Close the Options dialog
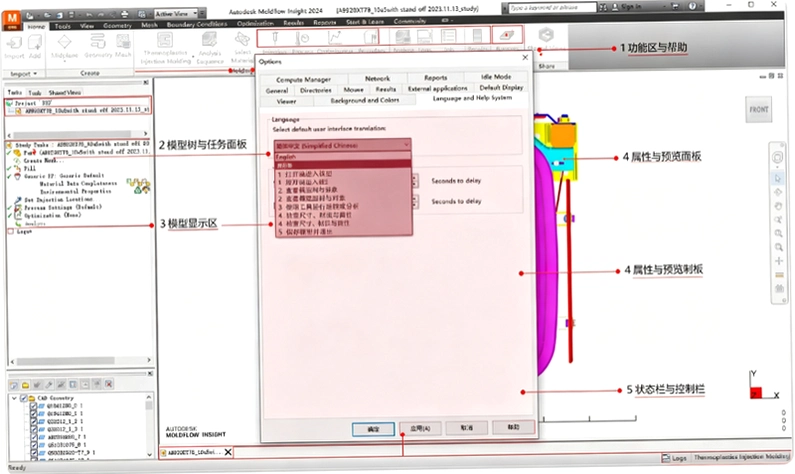The width and height of the screenshot is (795, 474). (525, 58)
